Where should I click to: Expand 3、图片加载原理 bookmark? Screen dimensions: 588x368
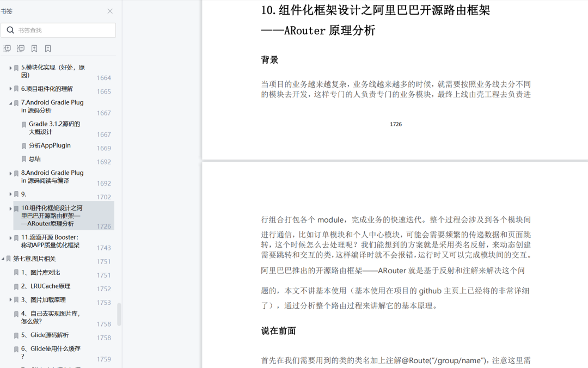coord(10,299)
